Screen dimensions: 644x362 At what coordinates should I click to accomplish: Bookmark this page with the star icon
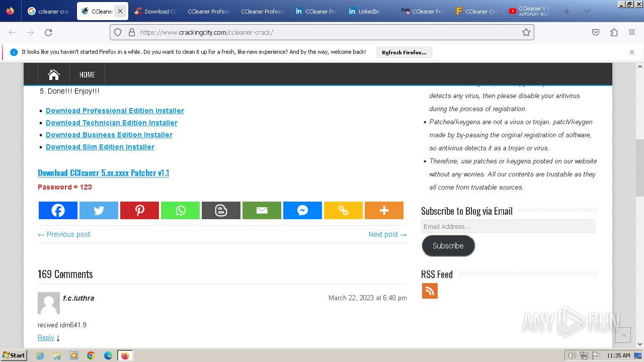[526, 32]
